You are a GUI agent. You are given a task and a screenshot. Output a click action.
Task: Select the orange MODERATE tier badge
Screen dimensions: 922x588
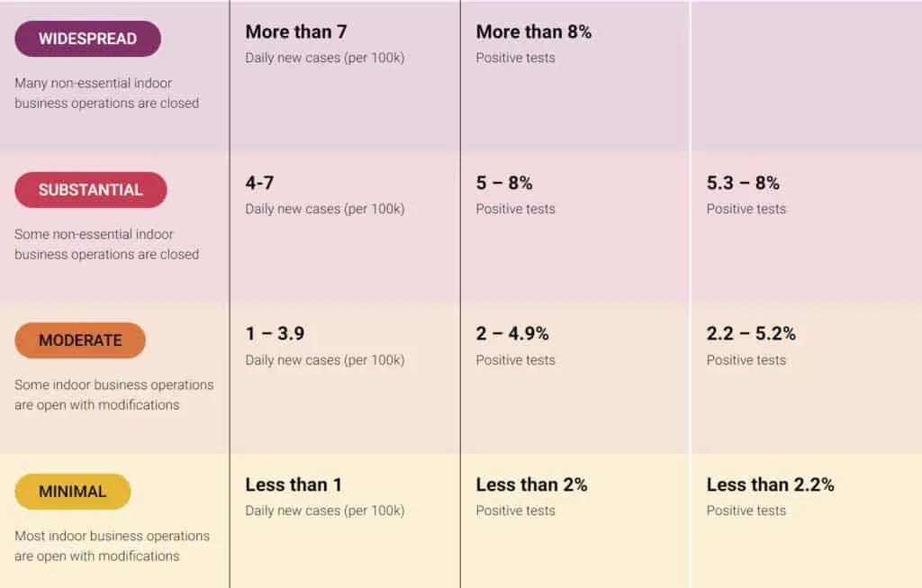[80, 340]
